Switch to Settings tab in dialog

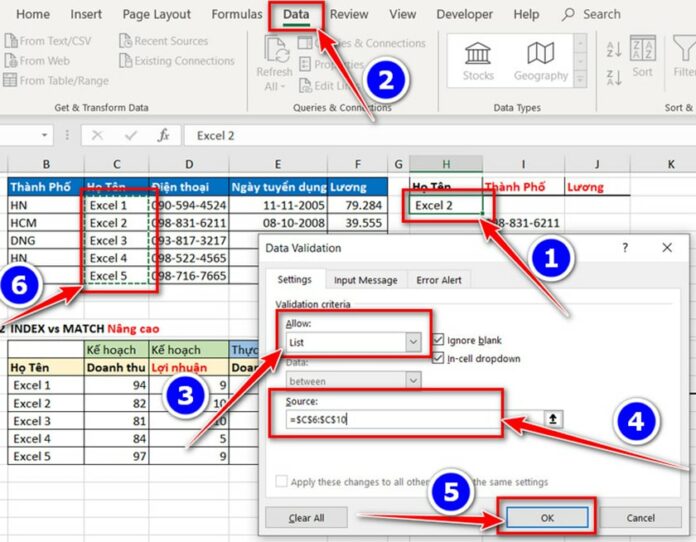295,280
